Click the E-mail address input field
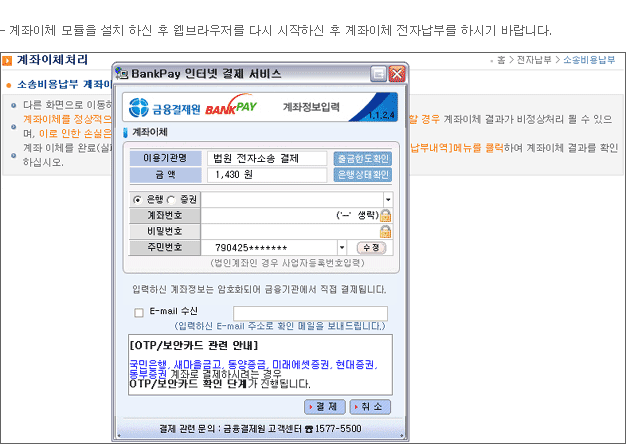This screenshot has width=626, height=444. coord(310,313)
